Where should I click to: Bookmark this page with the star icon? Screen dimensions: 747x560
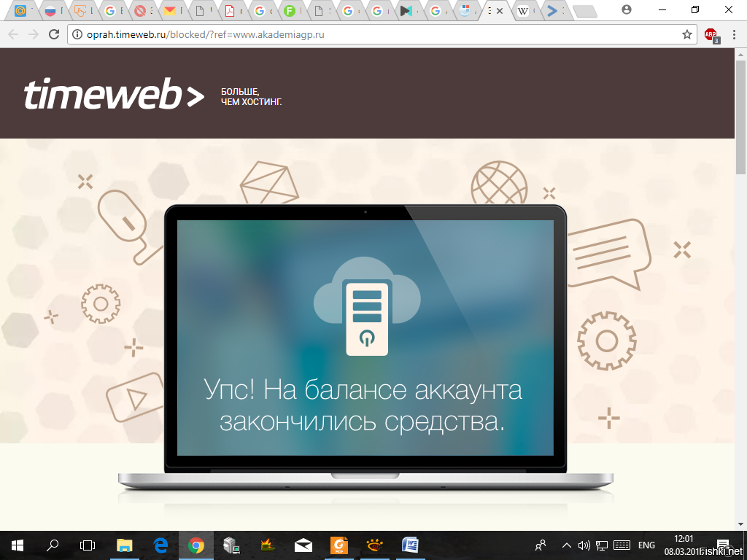tap(686, 34)
